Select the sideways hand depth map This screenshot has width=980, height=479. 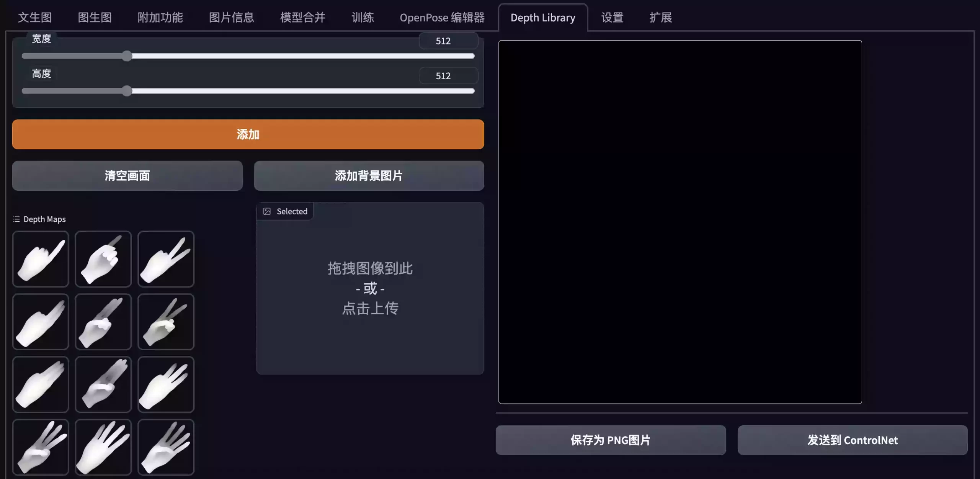tap(41, 384)
